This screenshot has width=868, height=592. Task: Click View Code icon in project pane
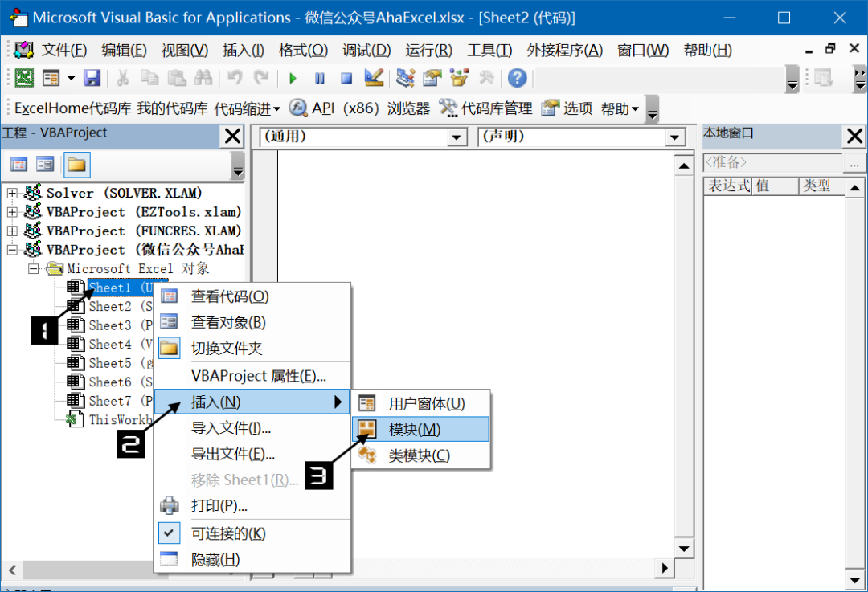tap(18, 165)
